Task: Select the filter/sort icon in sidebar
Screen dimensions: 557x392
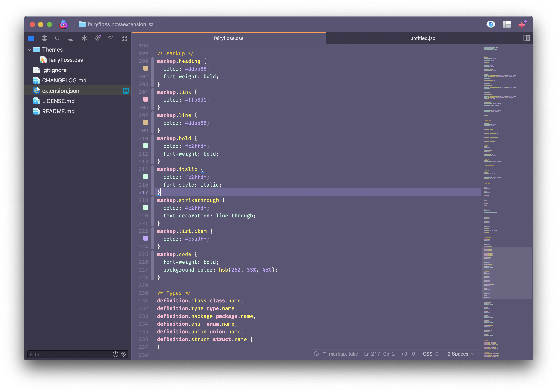Action: 123,353
